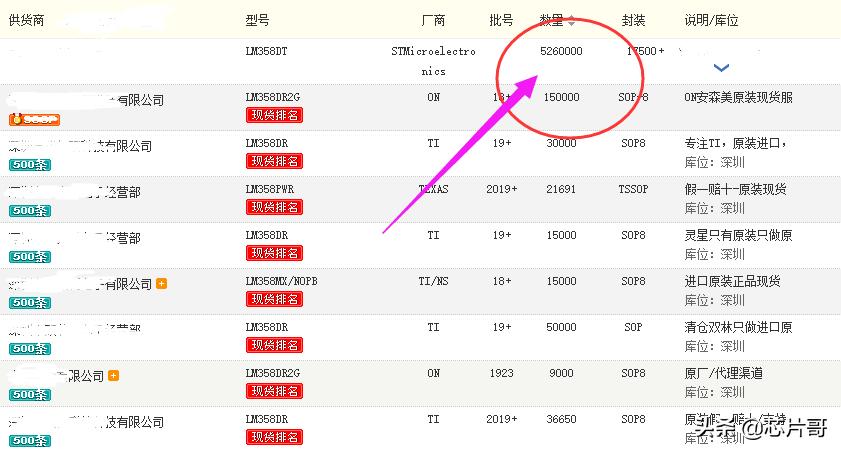Select quantity value 150000
This screenshot has height=452, width=841.
click(x=561, y=98)
